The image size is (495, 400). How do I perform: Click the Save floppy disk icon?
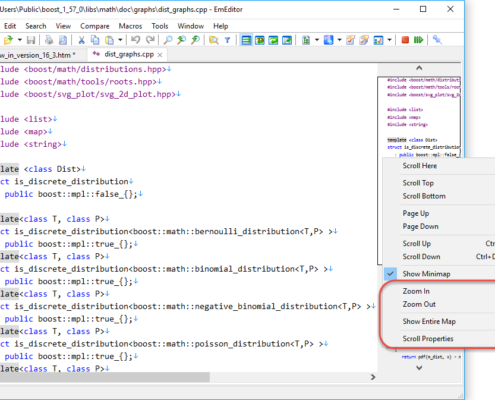[x=31, y=40]
